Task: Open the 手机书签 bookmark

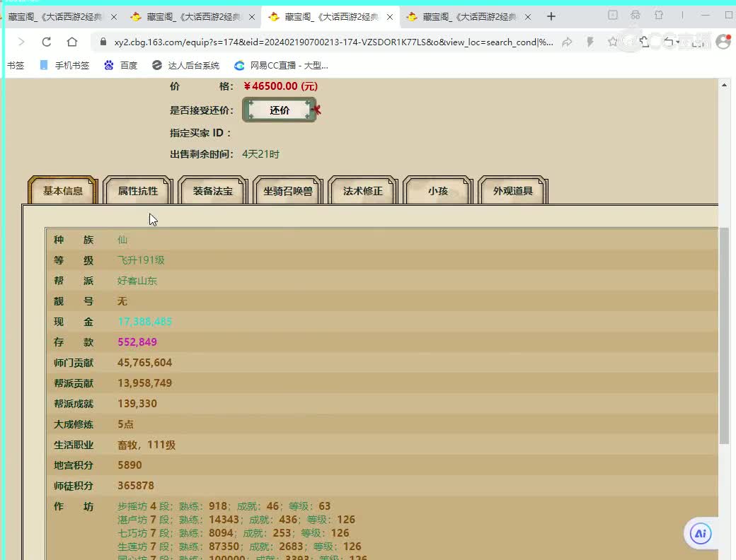Action: point(64,65)
